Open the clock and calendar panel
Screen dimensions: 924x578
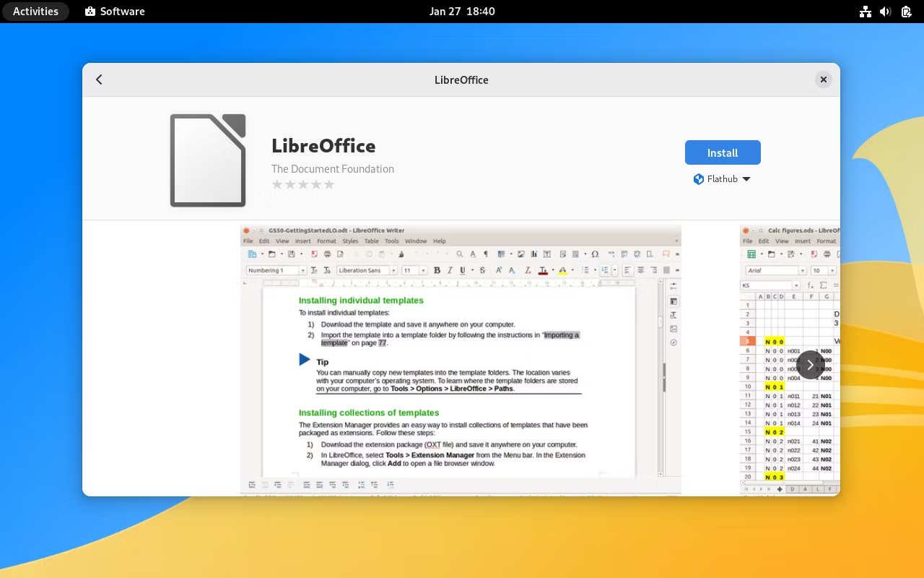coord(462,12)
